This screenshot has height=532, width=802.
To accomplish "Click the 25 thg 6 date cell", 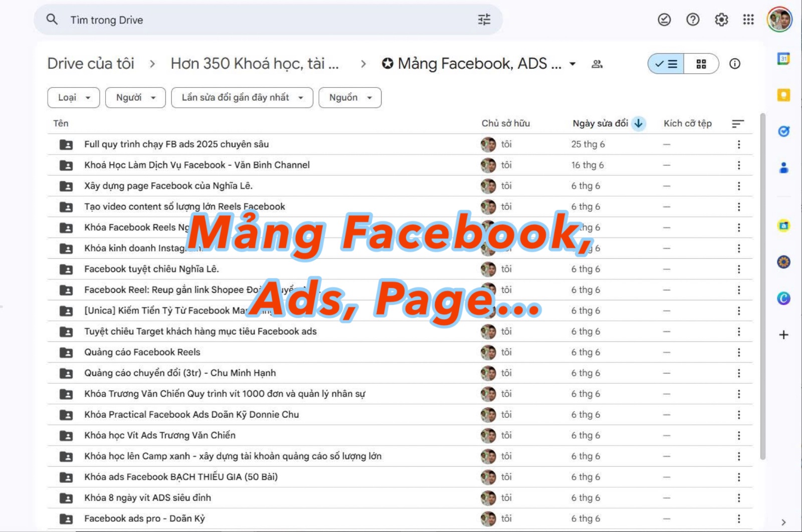I will point(588,144).
